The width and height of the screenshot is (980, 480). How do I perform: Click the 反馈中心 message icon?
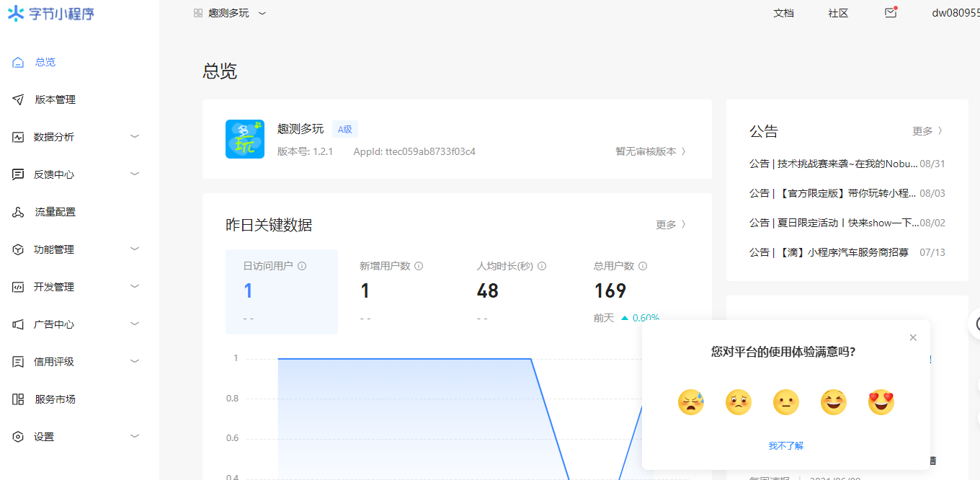(x=19, y=174)
